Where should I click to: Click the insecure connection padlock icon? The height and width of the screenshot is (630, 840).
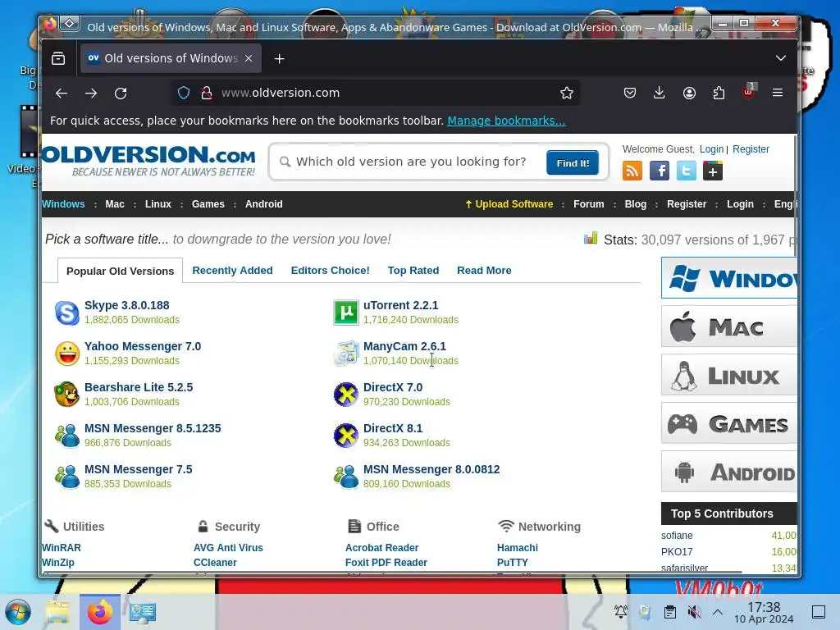point(206,93)
